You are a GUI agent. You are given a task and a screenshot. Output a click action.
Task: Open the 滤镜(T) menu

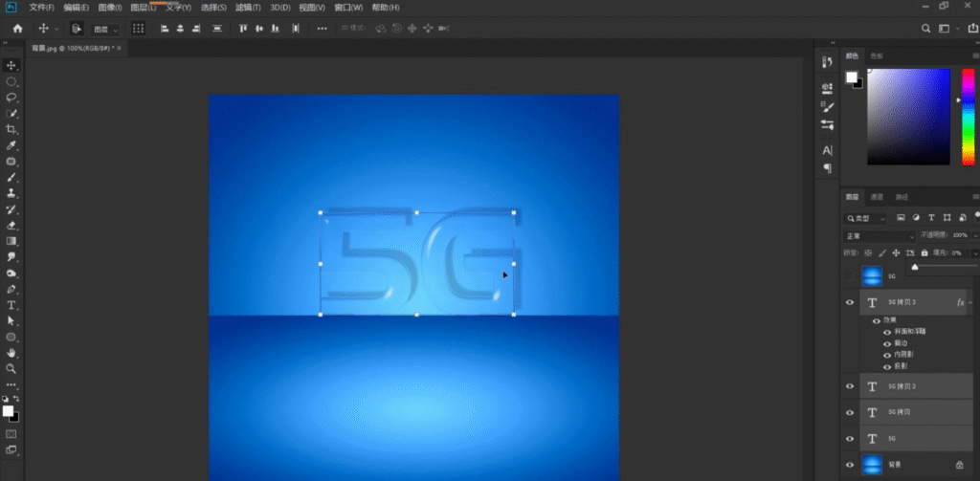pos(248,8)
